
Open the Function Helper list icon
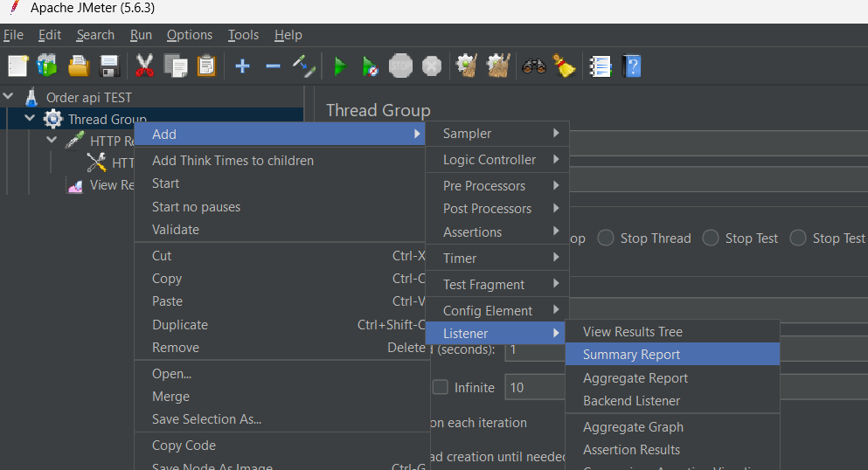[600, 66]
